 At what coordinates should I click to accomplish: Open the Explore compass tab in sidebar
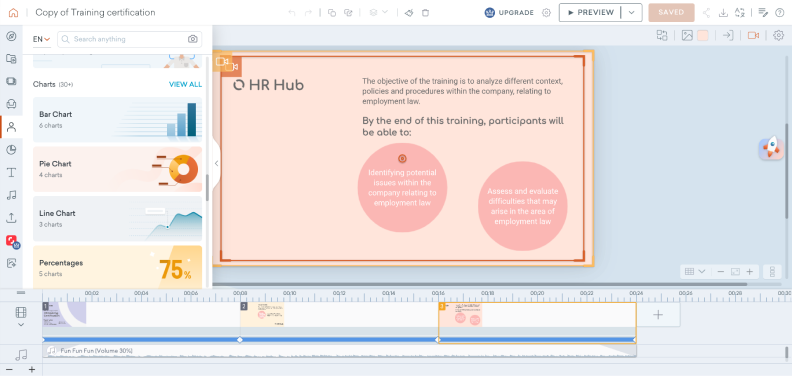pyautogui.click(x=11, y=36)
